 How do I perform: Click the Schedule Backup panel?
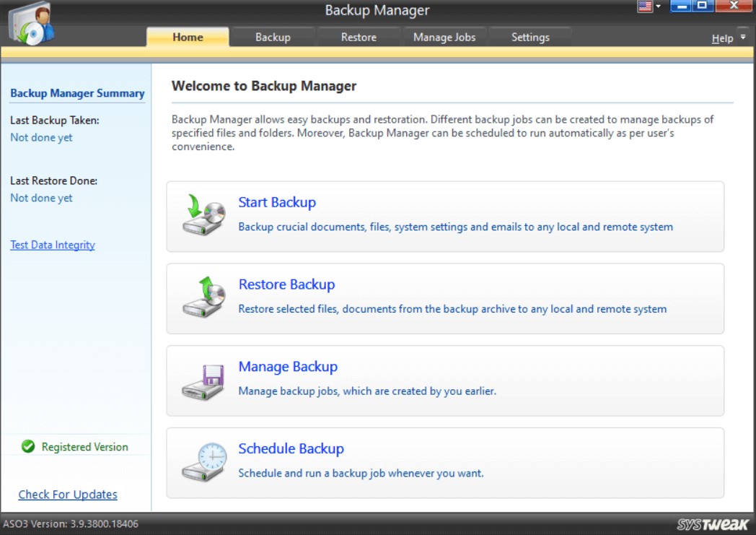(444, 463)
